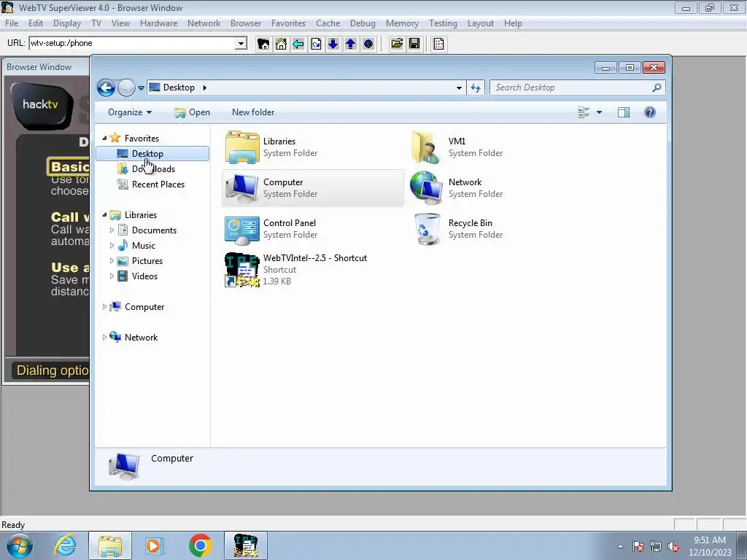Open Google Chrome from the taskbar
Image resolution: width=747 pixels, height=560 pixels.
[x=200, y=545]
